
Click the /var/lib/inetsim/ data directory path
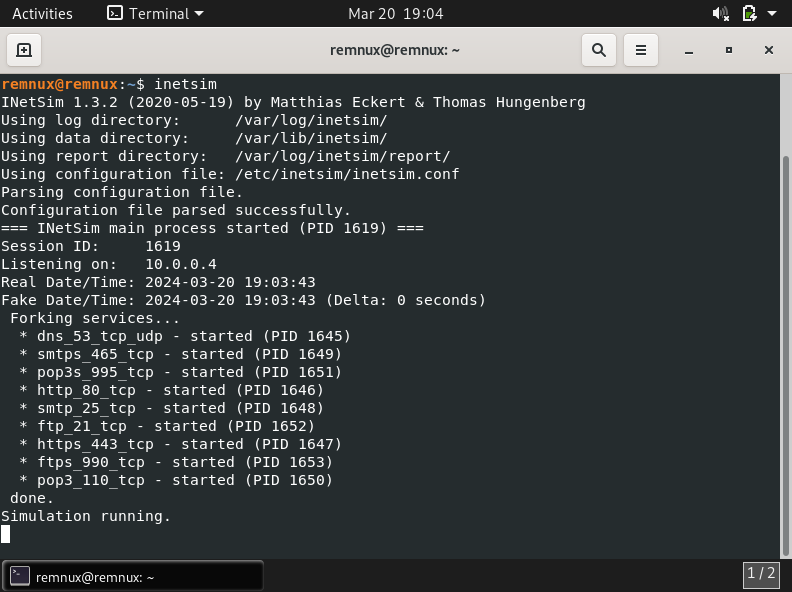tap(311, 138)
